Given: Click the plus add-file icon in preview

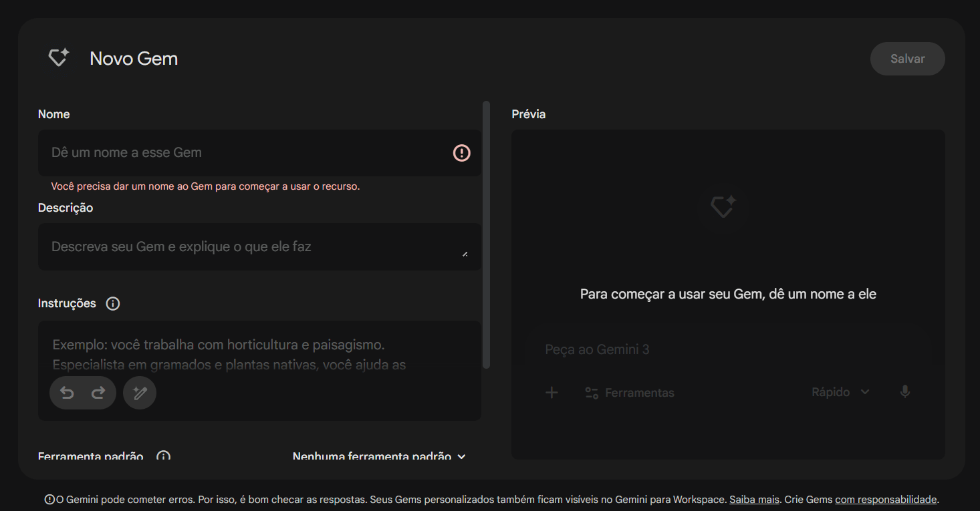Looking at the screenshot, I should pos(552,392).
